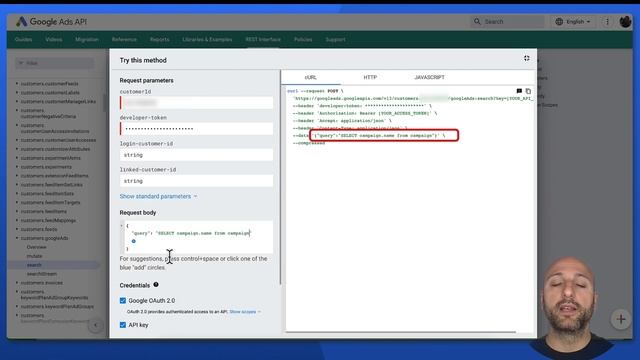Click the blue add circle in Request body
The image size is (640, 360).
pyautogui.click(x=133, y=241)
